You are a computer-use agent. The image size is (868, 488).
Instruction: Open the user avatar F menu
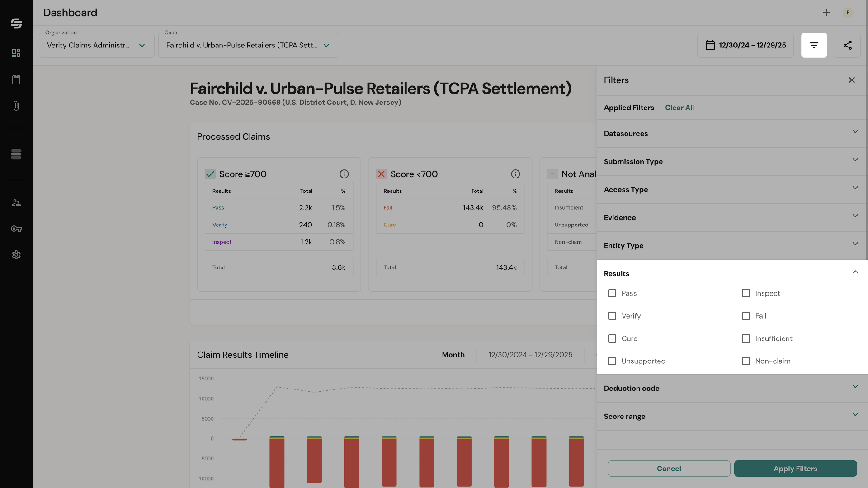848,13
